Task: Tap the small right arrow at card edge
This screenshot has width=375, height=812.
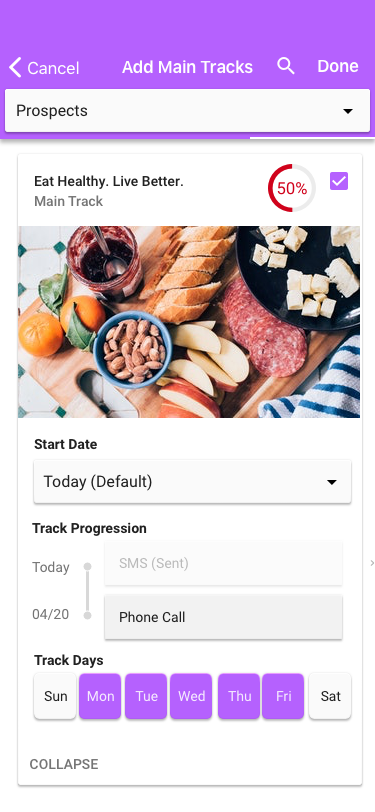Action: 372,563
